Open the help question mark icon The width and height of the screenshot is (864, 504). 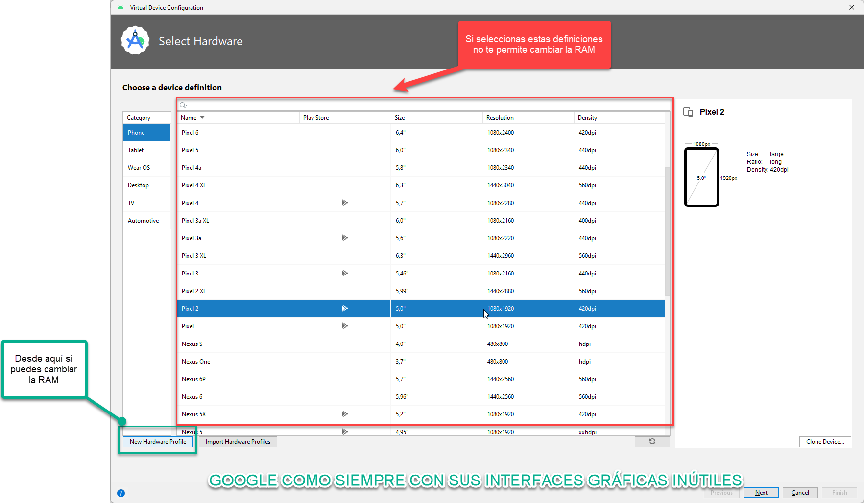click(121, 493)
